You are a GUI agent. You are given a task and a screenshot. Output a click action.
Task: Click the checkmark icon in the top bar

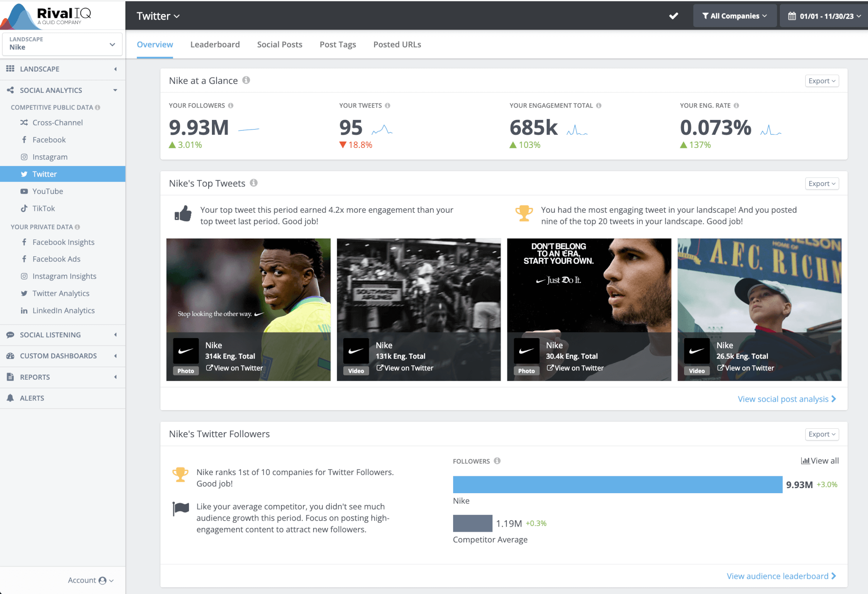click(x=673, y=16)
